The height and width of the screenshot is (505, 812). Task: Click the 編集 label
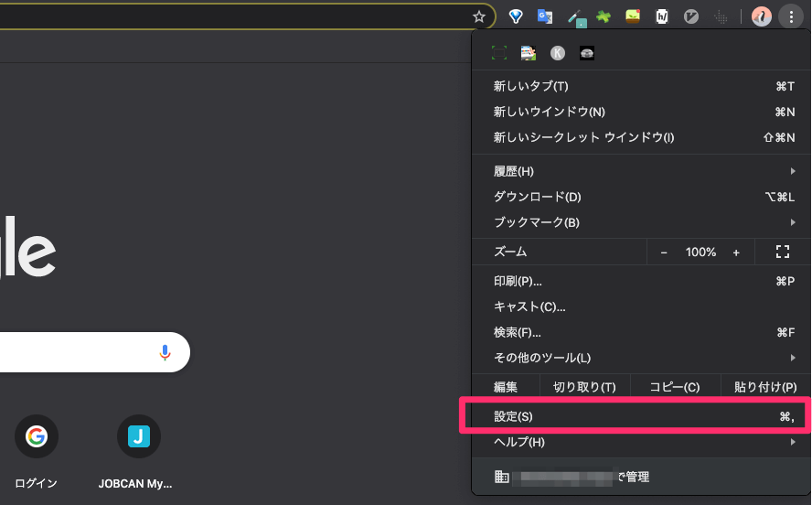click(506, 387)
